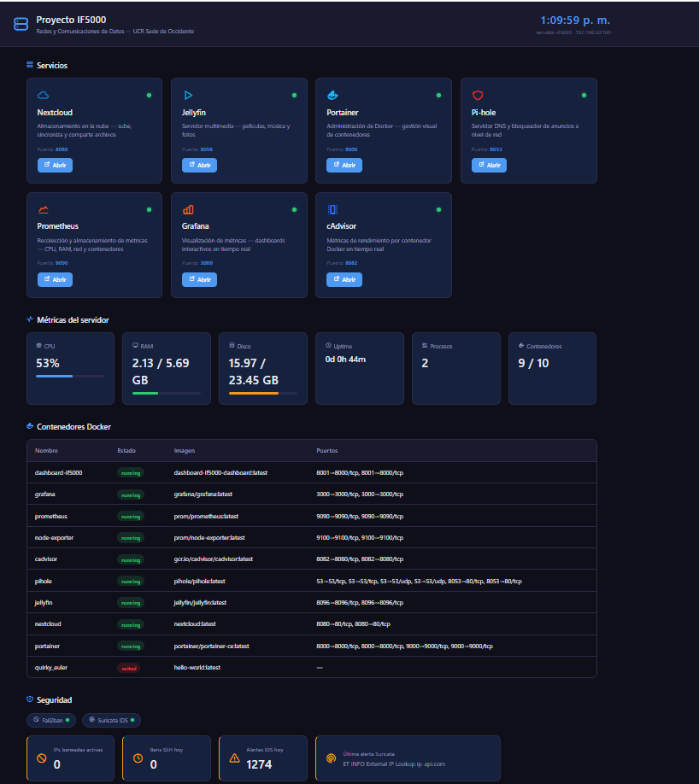Click the CPU usage progress bar

[x=70, y=376]
